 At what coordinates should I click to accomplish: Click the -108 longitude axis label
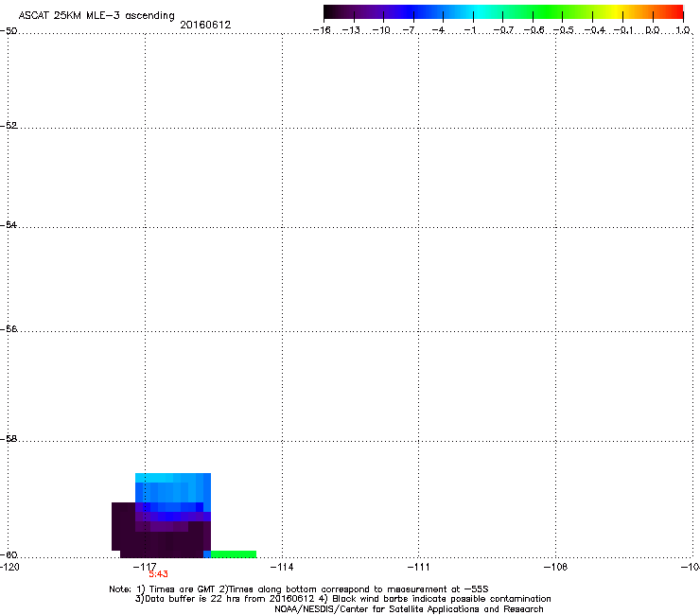click(x=556, y=567)
